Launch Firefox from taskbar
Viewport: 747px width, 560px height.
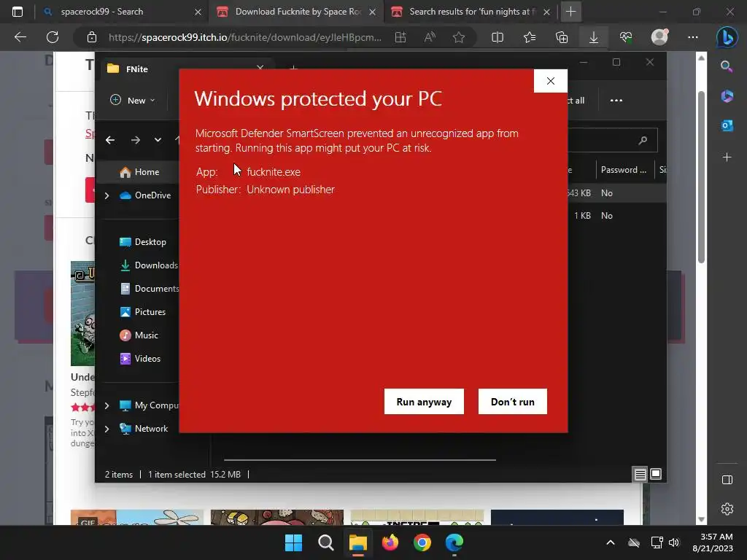[x=390, y=542]
